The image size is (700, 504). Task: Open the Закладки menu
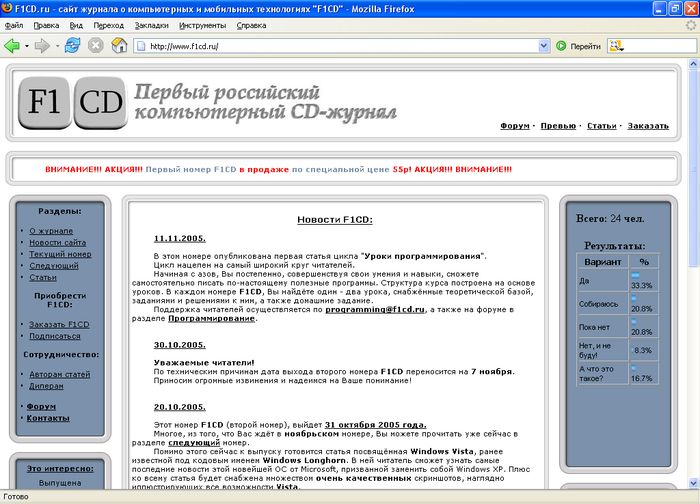point(152,25)
